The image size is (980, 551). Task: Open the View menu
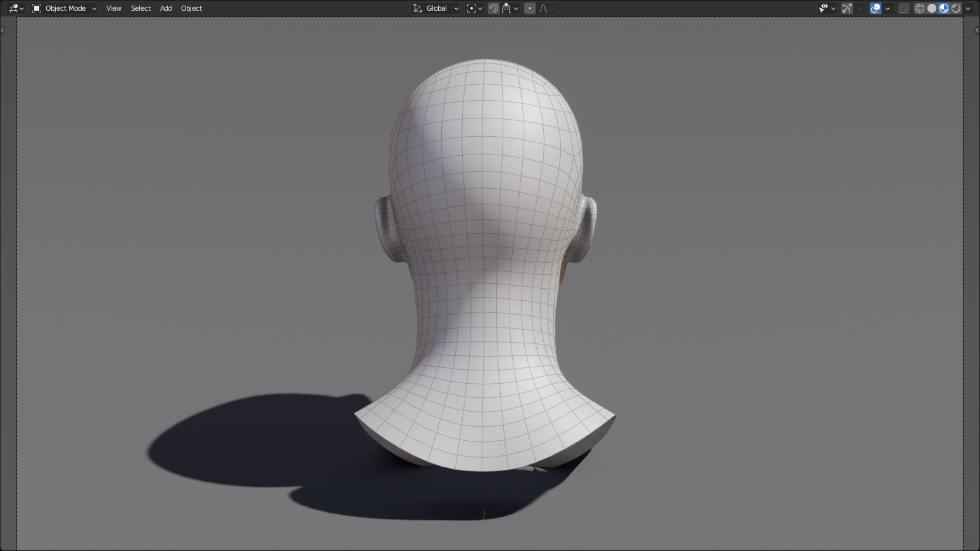tap(113, 8)
